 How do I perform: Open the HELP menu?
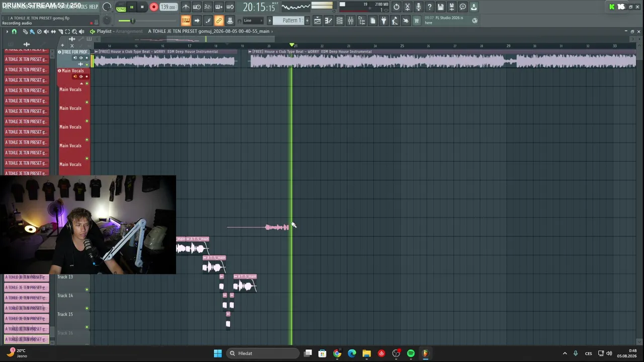click(x=94, y=7)
